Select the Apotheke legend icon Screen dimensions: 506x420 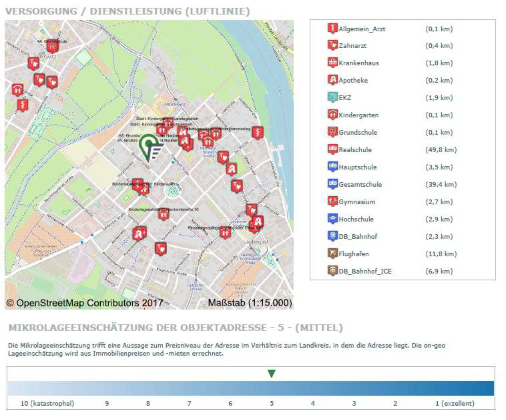click(332, 80)
